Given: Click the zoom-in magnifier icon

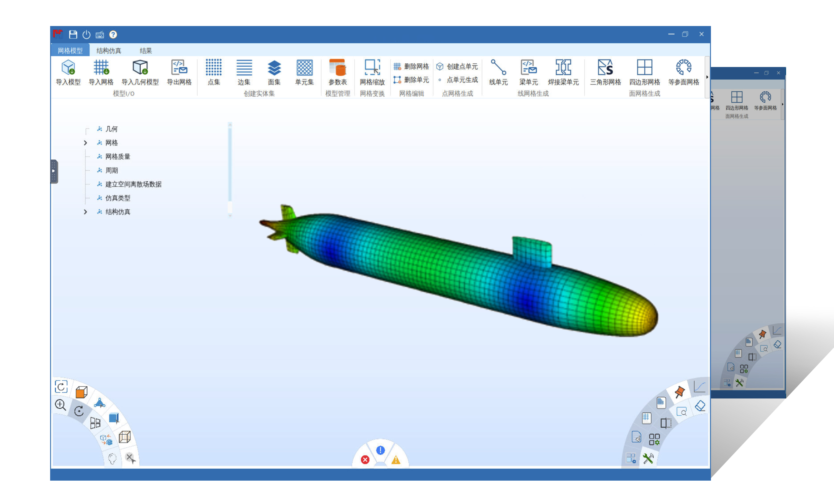Looking at the screenshot, I should (x=60, y=405).
